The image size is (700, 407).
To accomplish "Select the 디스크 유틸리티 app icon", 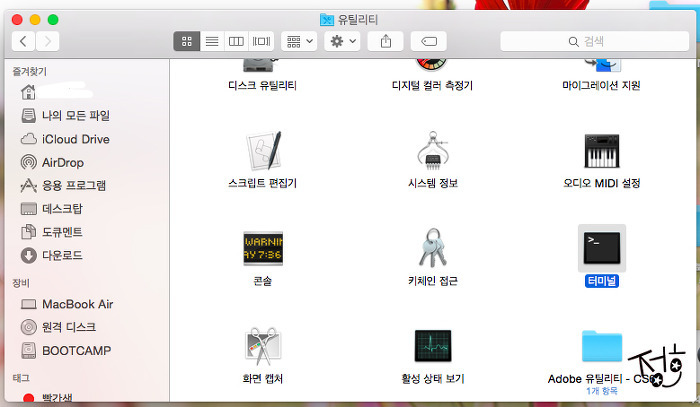I will coord(258,65).
